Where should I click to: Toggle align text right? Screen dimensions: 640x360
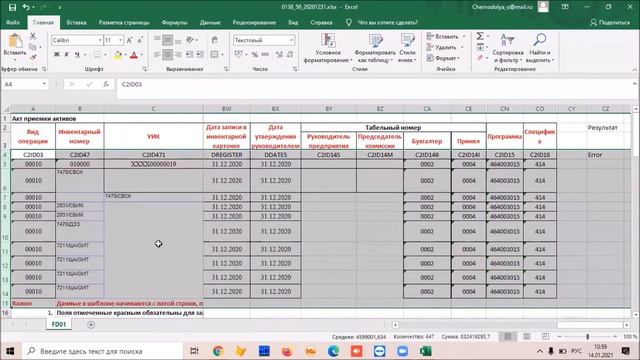tap(178, 54)
